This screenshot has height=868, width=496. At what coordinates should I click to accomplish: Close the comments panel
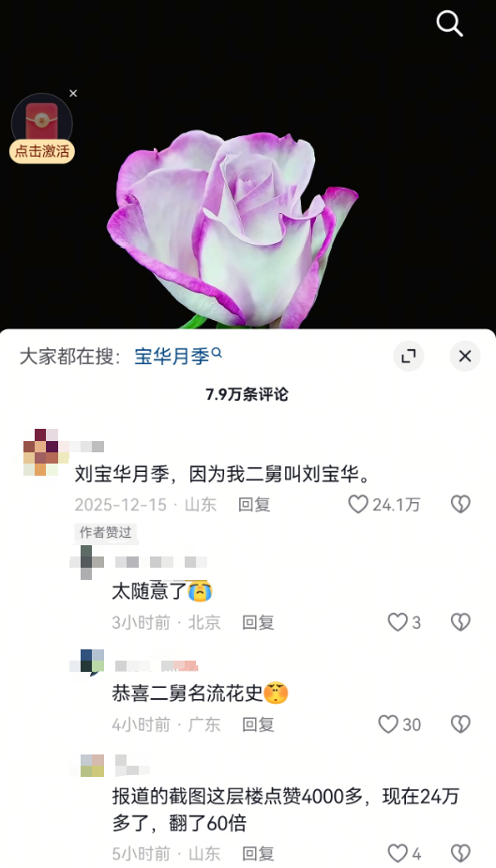pyautogui.click(x=465, y=356)
